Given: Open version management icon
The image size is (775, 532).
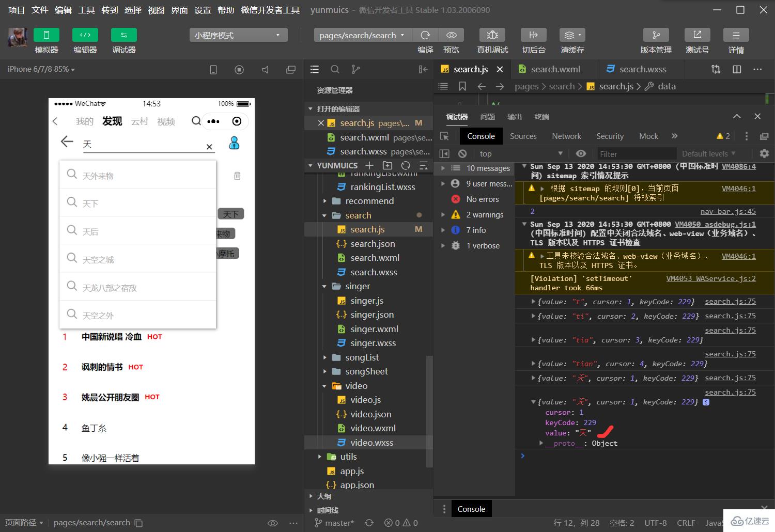Looking at the screenshot, I should click(656, 35).
